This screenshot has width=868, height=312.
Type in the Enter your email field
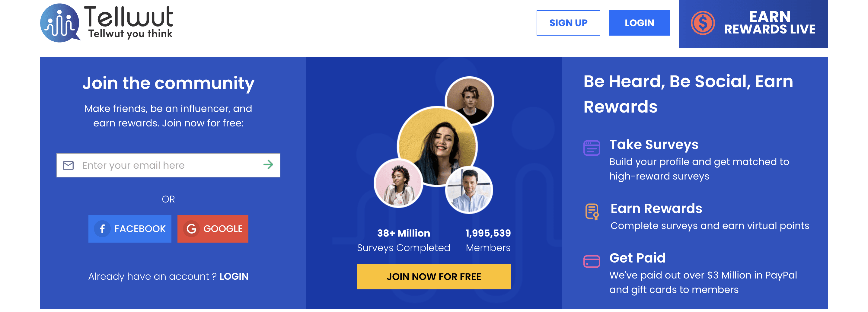(168, 165)
